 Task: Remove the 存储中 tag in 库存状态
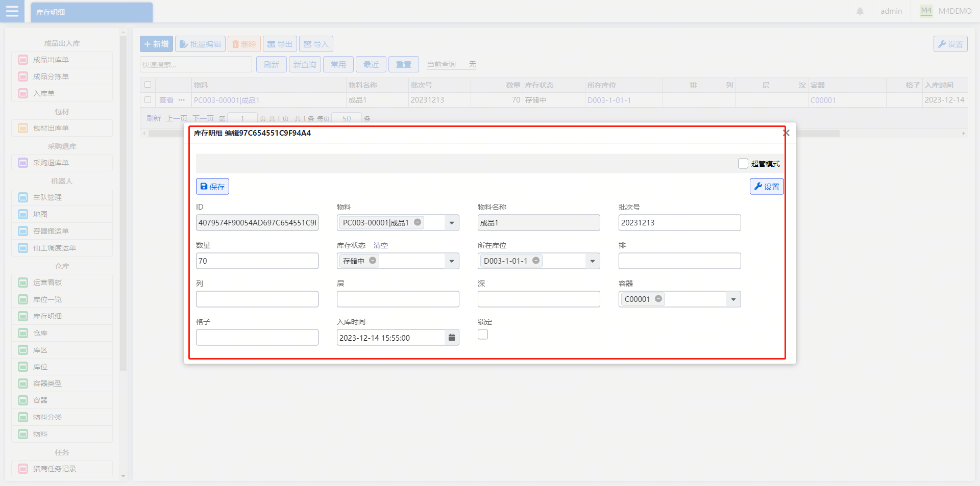(x=373, y=261)
